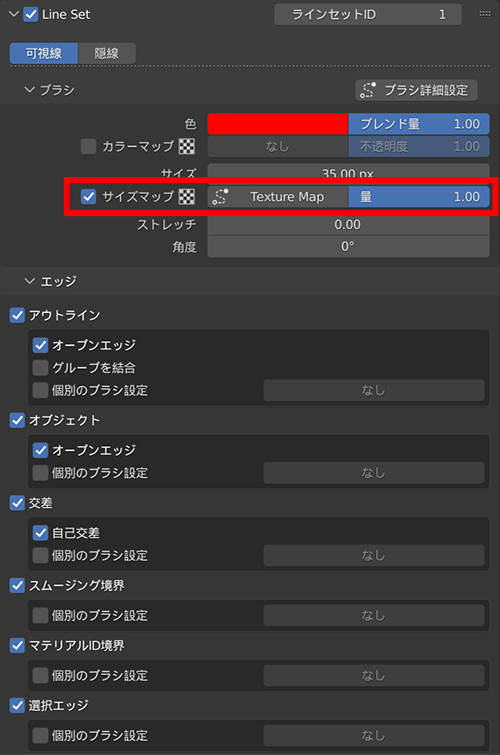Open ブラシ詳細設定 brush settings
The height and width of the screenshot is (755, 500).
(x=416, y=90)
